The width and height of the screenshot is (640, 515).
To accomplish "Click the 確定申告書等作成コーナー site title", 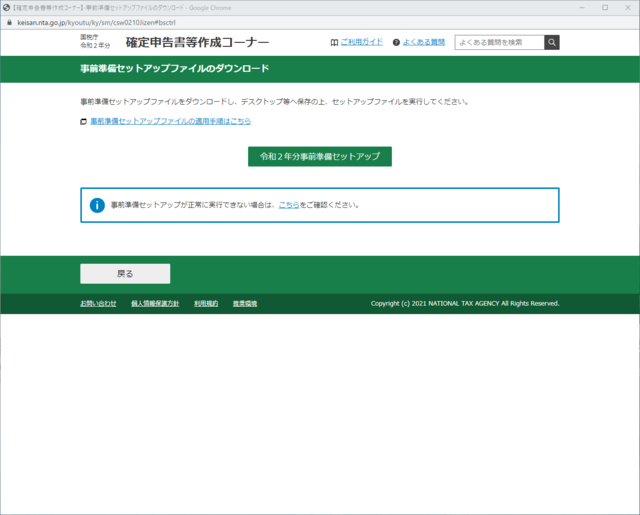I will tap(197, 42).
